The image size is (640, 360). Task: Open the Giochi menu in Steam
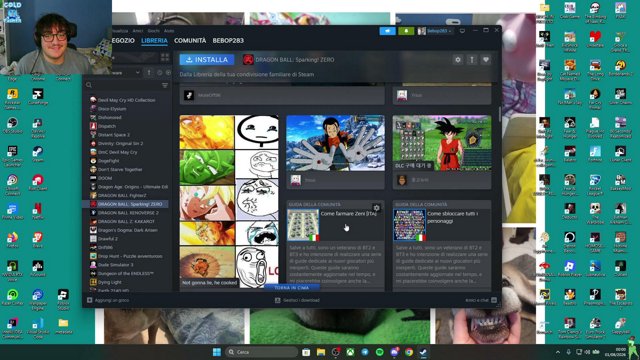(x=153, y=31)
